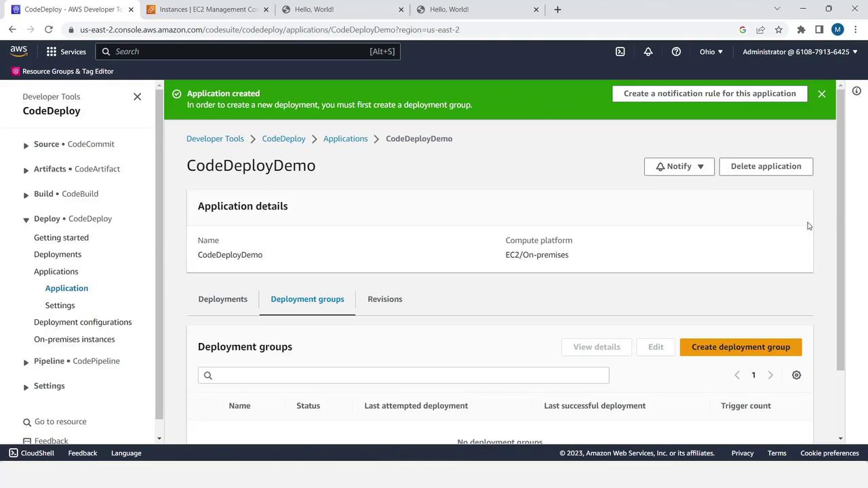Viewport: 868px width, 488px height.
Task: Open Cookie preferences in the footer
Action: (829, 453)
